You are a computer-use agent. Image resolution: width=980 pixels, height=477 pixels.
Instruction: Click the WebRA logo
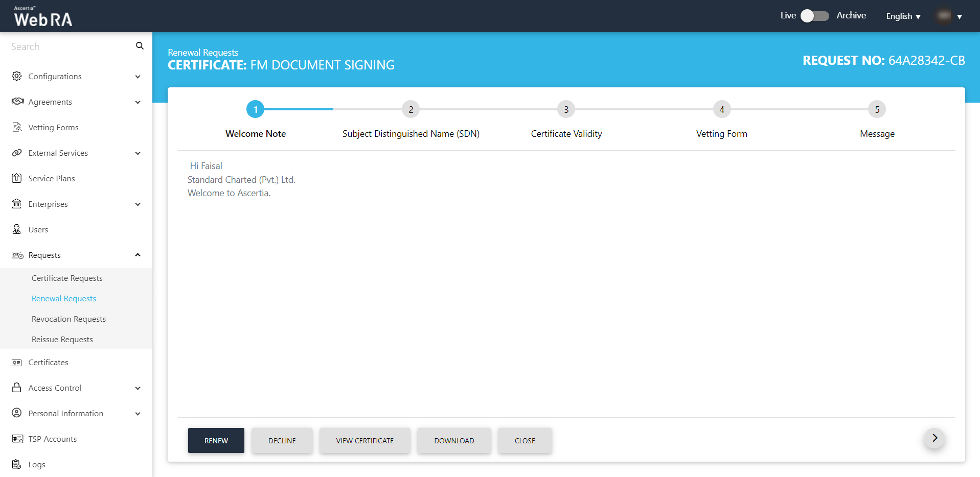[x=43, y=17]
